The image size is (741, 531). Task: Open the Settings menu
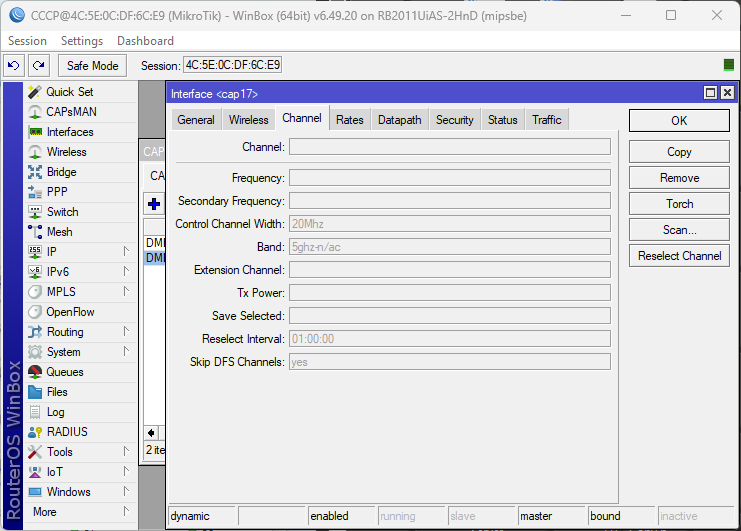pyautogui.click(x=82, y=41)
